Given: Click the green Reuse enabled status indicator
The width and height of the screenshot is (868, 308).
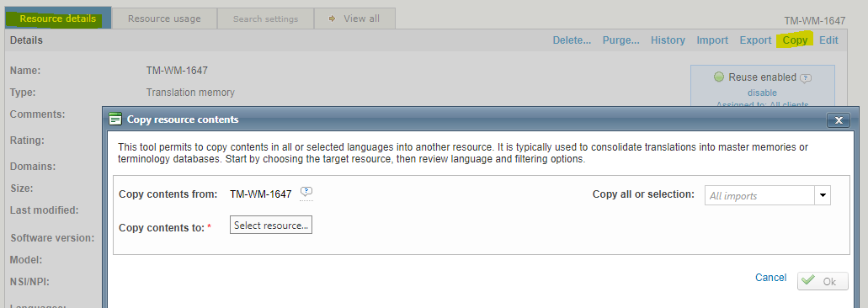Looking at the screenshot, I should [718, 77].
